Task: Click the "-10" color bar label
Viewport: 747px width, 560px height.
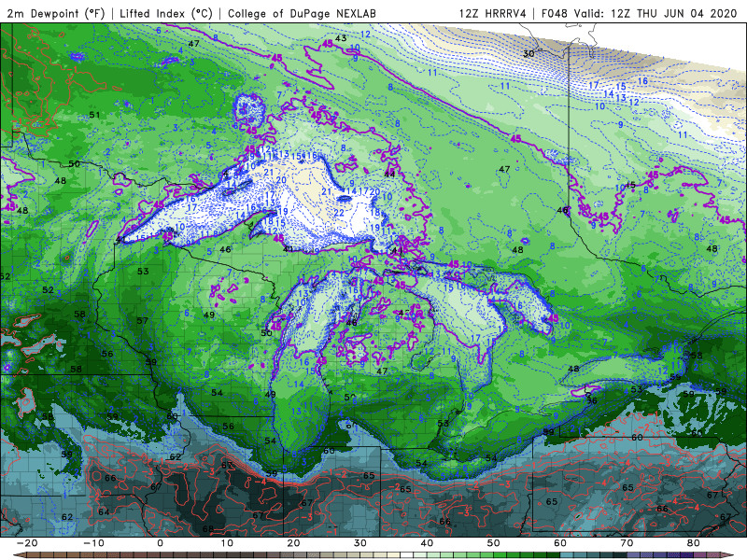Action: (x=93, y=543)
